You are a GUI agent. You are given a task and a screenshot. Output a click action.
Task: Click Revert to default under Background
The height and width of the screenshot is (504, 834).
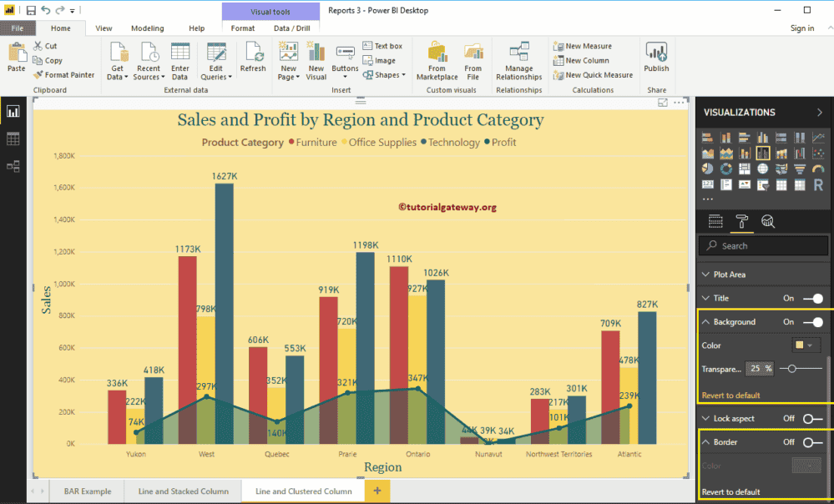pyautogui.click(x=731, y=395)
